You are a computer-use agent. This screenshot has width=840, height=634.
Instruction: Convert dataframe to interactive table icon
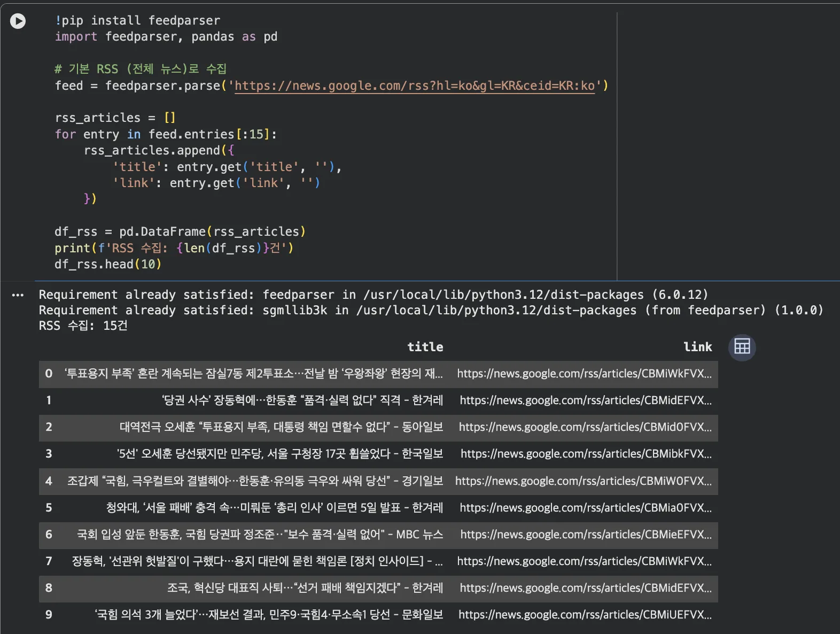point(742,347)
